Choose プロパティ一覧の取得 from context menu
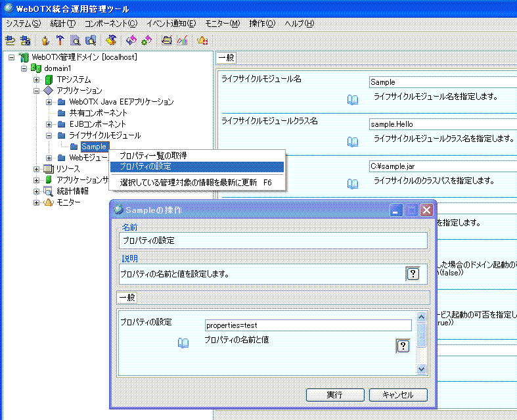Image resolution: width=517 pixels, height=420 pixels. pyautogui.click(x=153, y=156)
